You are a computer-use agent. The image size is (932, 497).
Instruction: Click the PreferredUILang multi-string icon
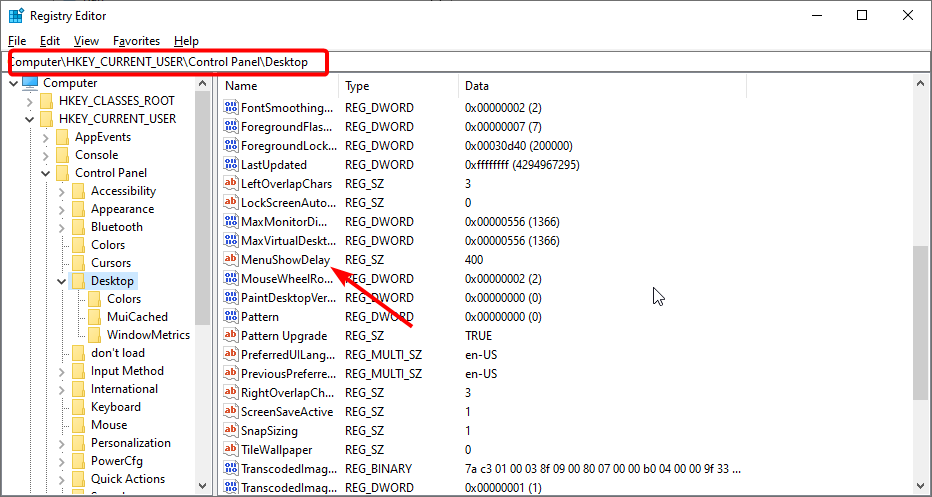click(231, 355)
